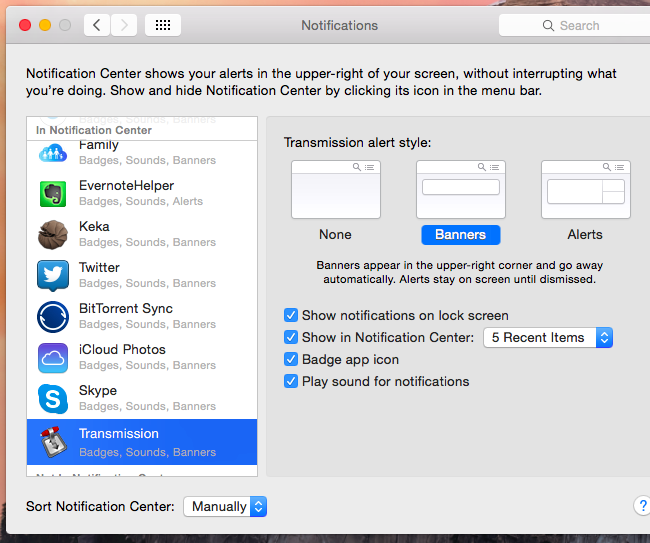Go back with the left arrow button
Viewport: 650px width, 543px height.
97,25
